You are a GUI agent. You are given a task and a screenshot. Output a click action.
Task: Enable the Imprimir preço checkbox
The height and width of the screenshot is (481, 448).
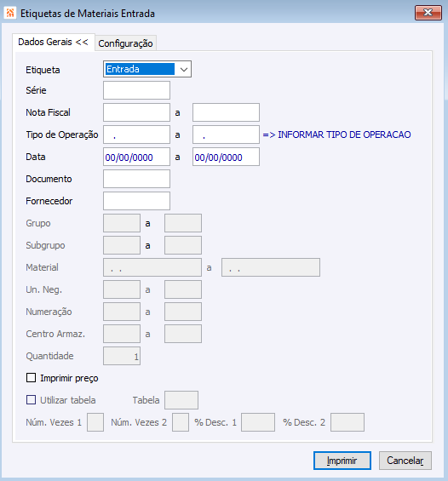[x=31, y=378]
